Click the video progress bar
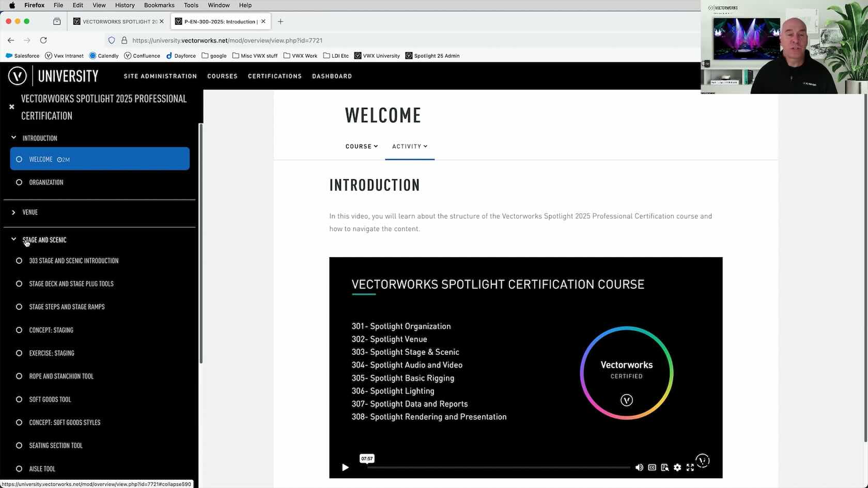This screenshot has height=488, width=868. pos(499,467)
